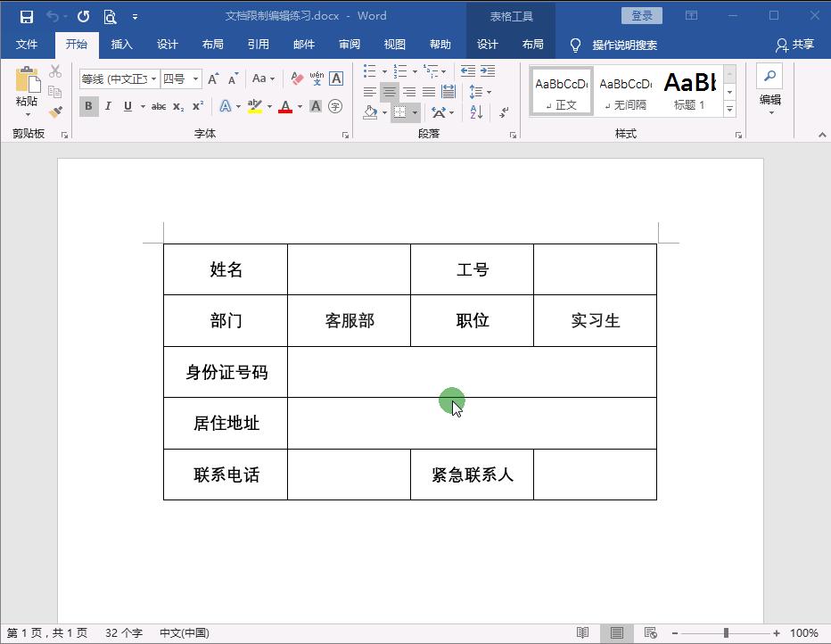Open the 表格工具 设计 tab
Screen dimensions: 831x644
coord(487,44)
